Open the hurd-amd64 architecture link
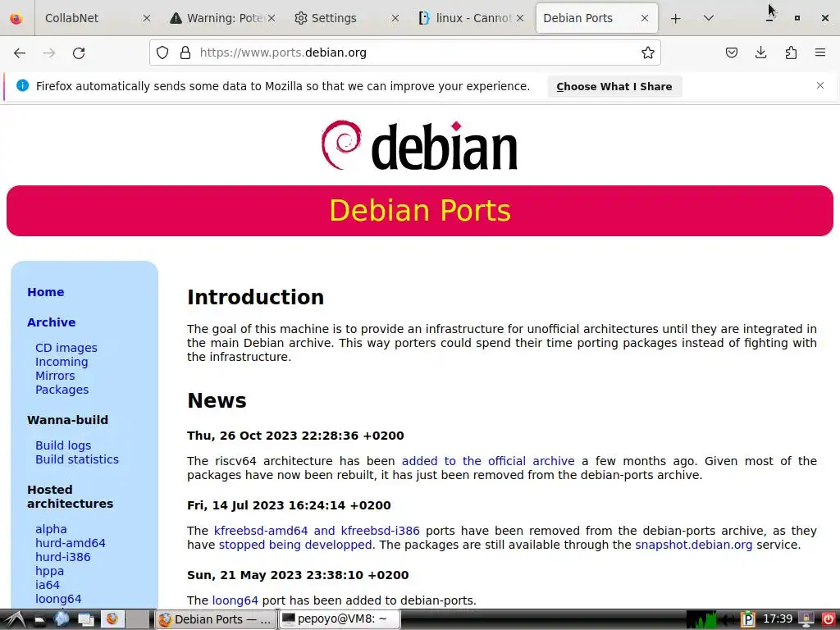 tap(71, 543)
